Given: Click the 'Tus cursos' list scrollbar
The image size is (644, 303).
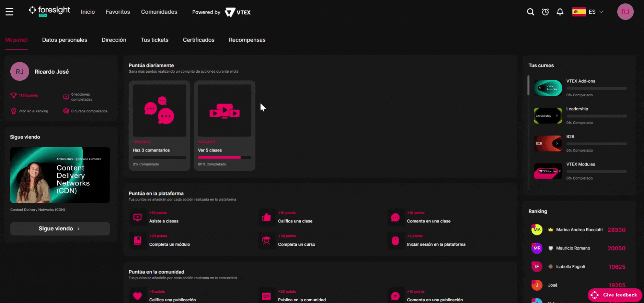Looking at the screenshot, I should [x=528, y=86].
